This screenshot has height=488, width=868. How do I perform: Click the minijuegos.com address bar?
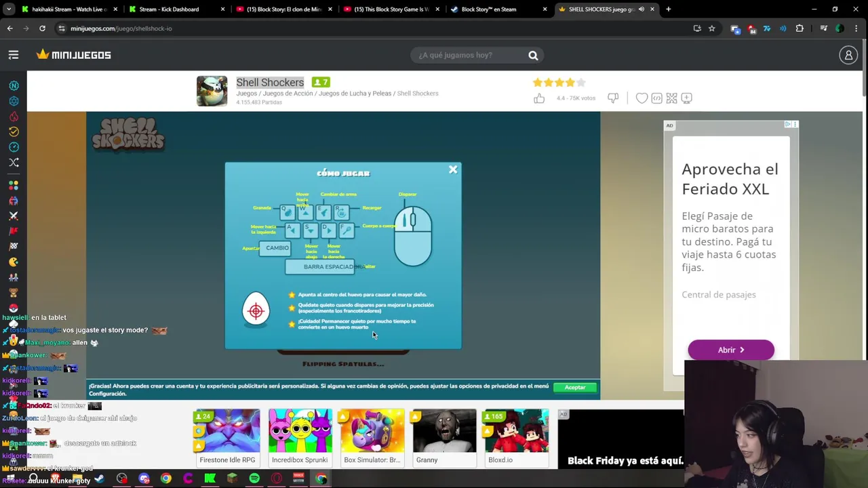pos(373,28)
